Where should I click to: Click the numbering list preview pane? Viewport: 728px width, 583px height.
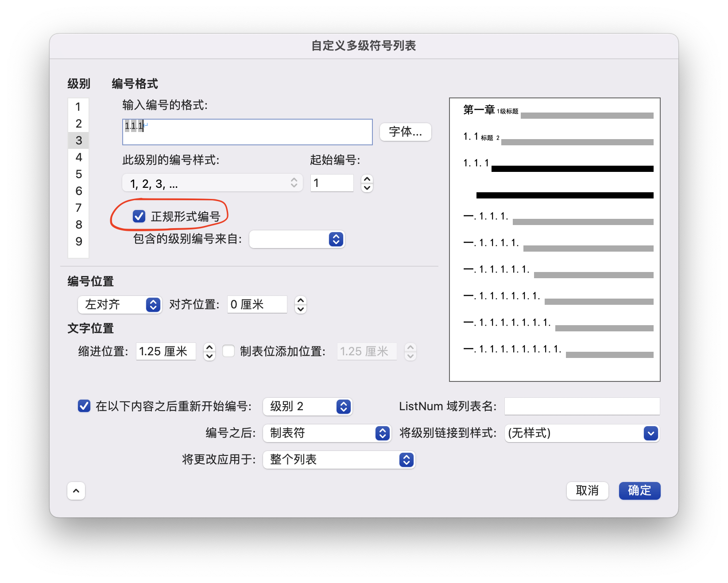coord(555,240)
